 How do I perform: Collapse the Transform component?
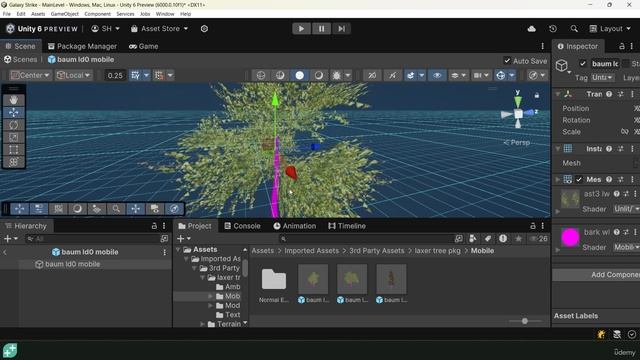pyautogui.click(x=558, y=94)
